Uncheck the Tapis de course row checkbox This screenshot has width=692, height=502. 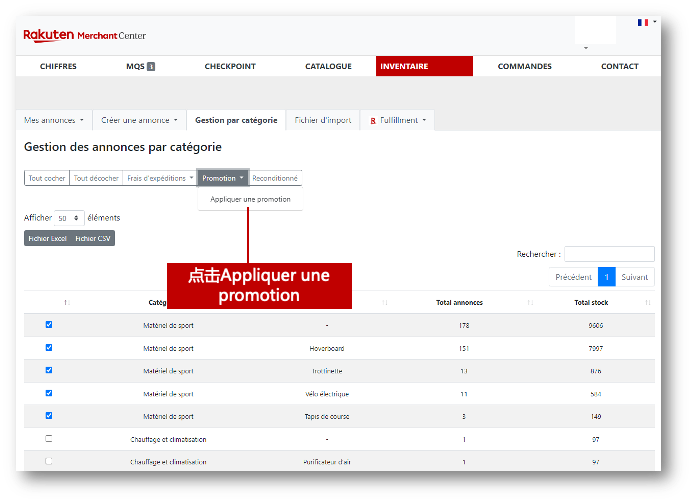pos(49,415)
